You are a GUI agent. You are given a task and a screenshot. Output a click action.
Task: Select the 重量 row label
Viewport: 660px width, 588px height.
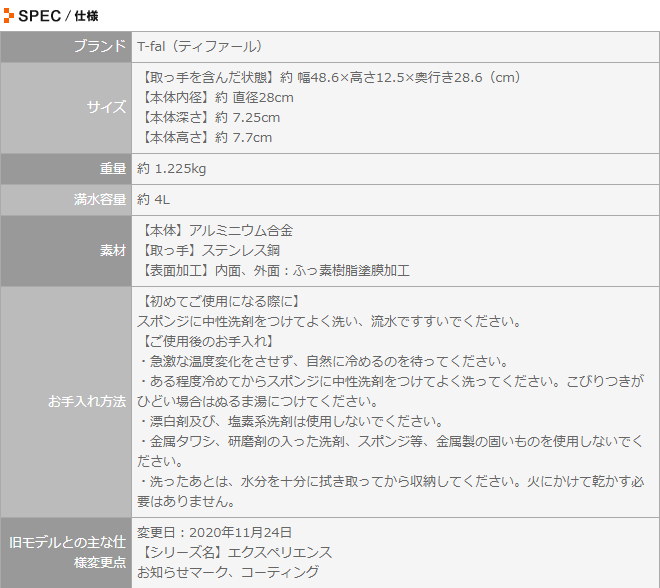113,168
